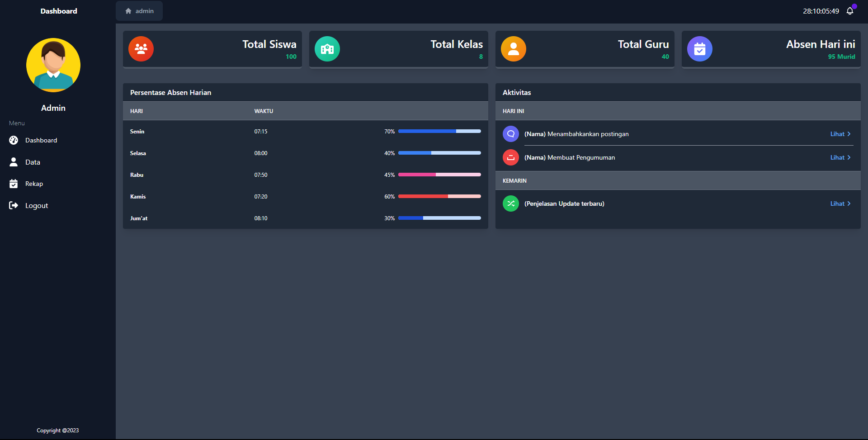Log out using the Logout item

point(36,205)
